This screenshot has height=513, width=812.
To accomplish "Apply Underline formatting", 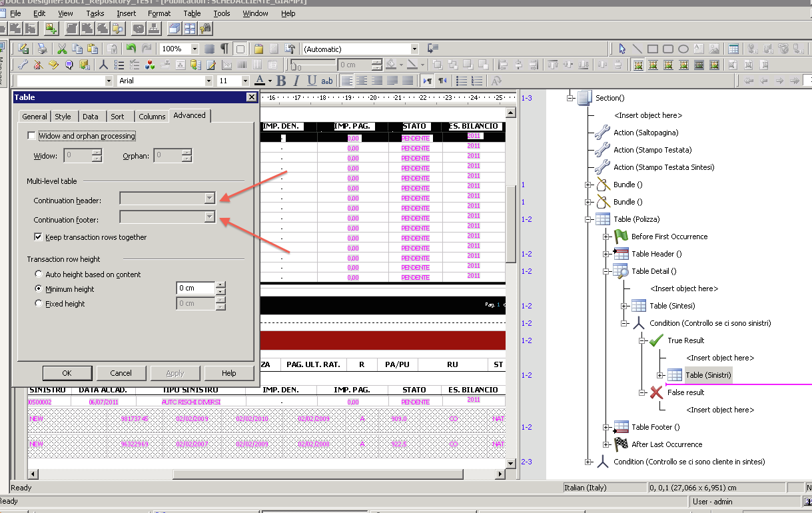I will coord(312,81).
